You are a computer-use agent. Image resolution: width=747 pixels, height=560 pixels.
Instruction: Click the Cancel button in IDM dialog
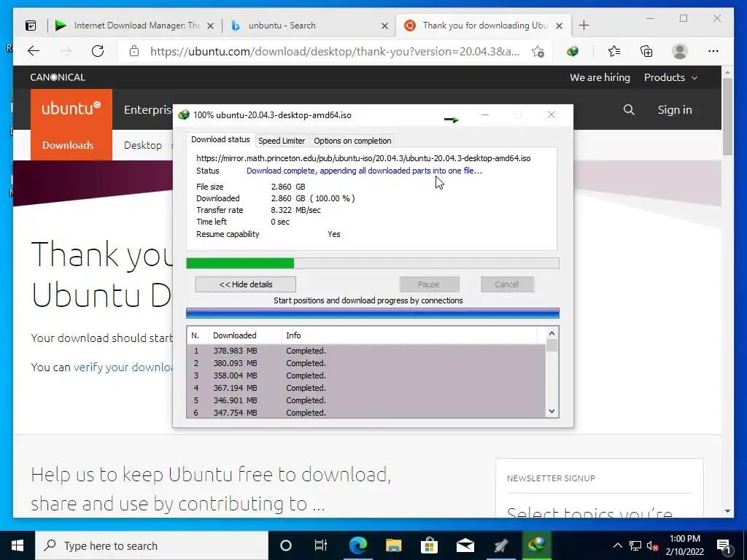coord(506,284)
